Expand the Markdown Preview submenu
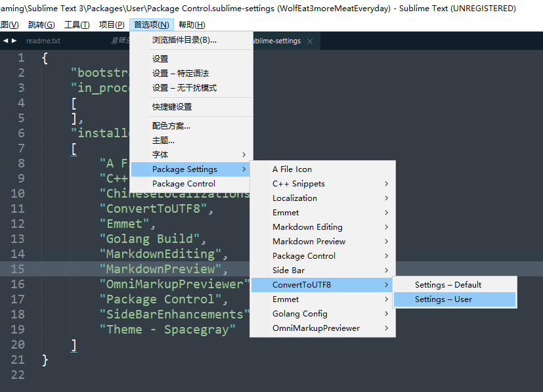This screenshot has height=392, width=543. [x=323, y=242]
